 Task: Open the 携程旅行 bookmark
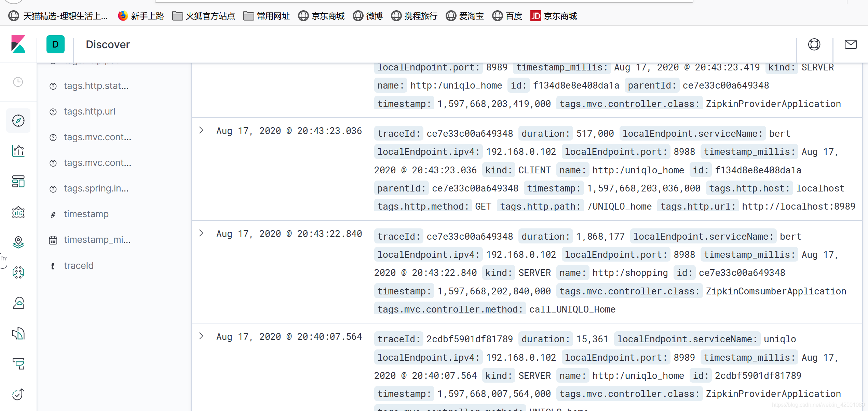tap(414, 16)
